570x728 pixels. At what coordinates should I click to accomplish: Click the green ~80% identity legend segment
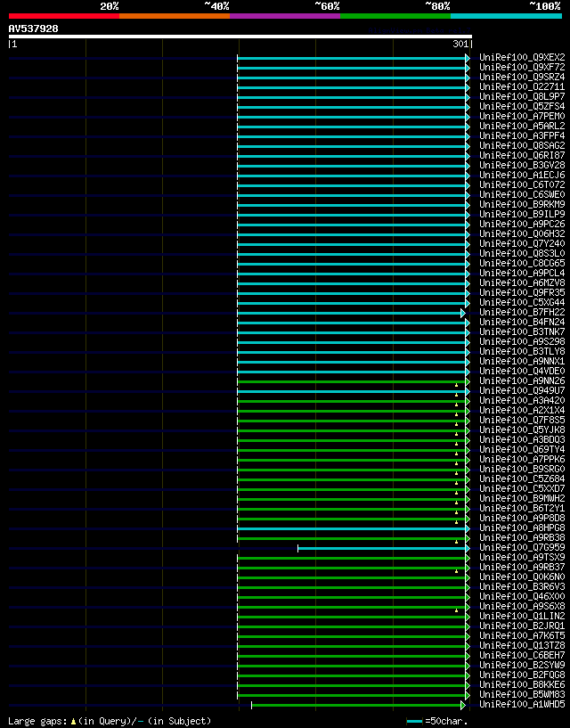coord(395,16)
